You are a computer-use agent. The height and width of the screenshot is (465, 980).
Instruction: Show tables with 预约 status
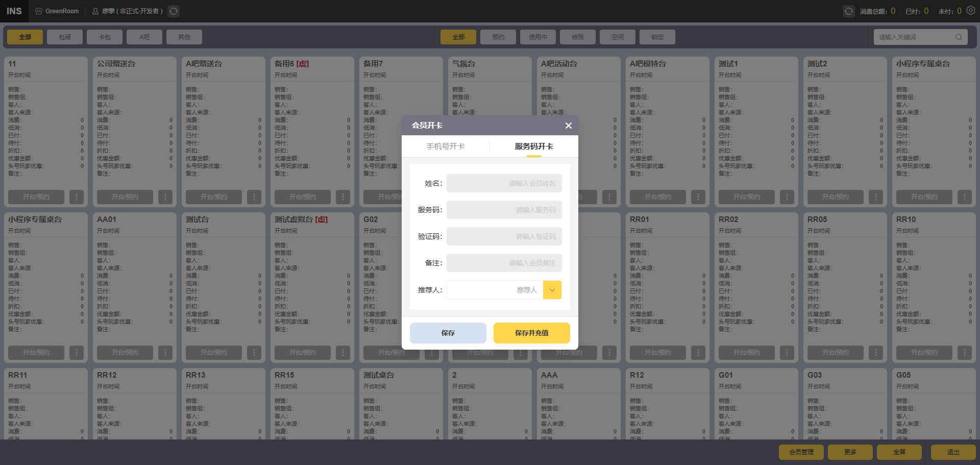(x=498, y=37)
